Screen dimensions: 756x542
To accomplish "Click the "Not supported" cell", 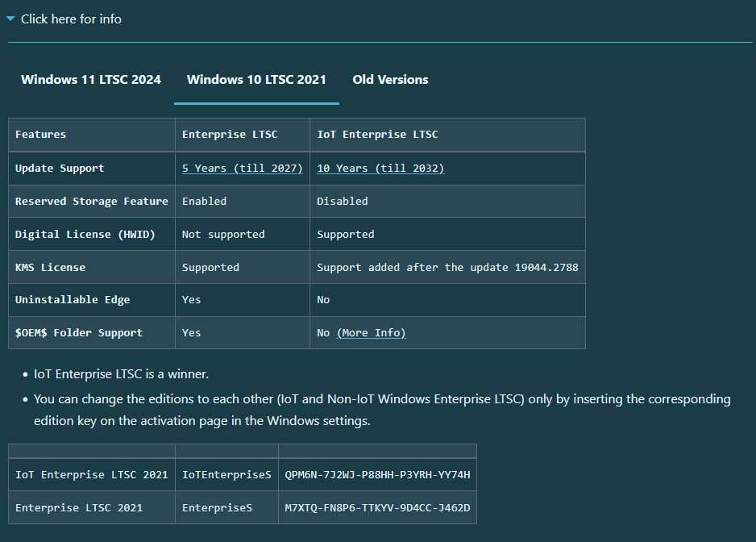I will point(243,235).
